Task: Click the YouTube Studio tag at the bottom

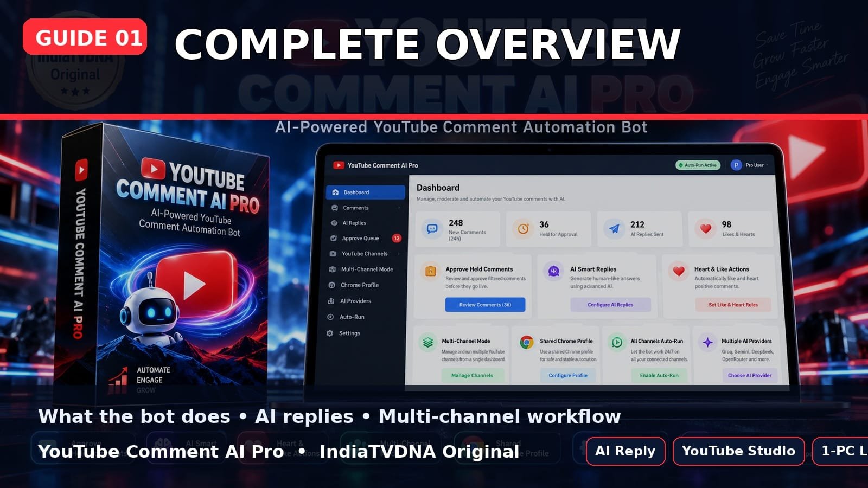Action: [x=738, y=451]
